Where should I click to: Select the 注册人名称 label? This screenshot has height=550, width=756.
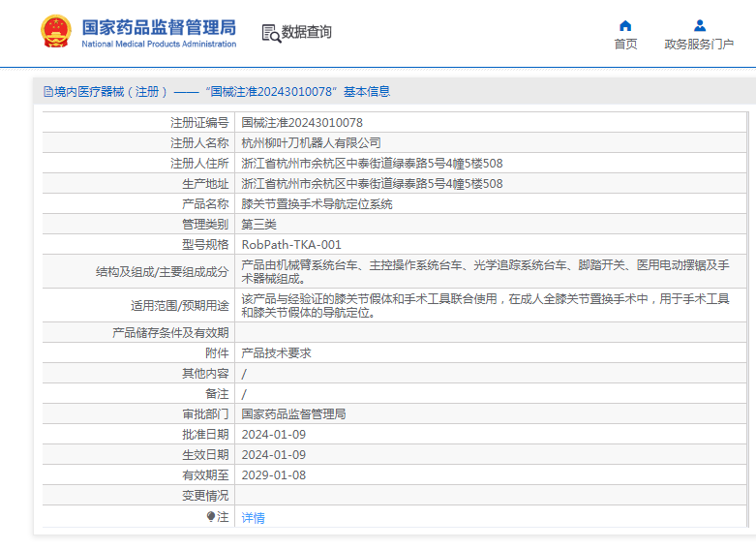pos(199,143)
